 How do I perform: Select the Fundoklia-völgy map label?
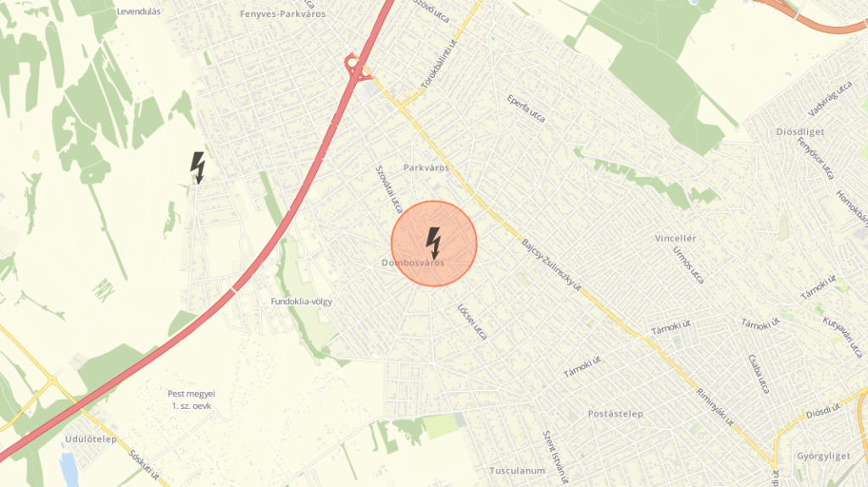(302, 302)
